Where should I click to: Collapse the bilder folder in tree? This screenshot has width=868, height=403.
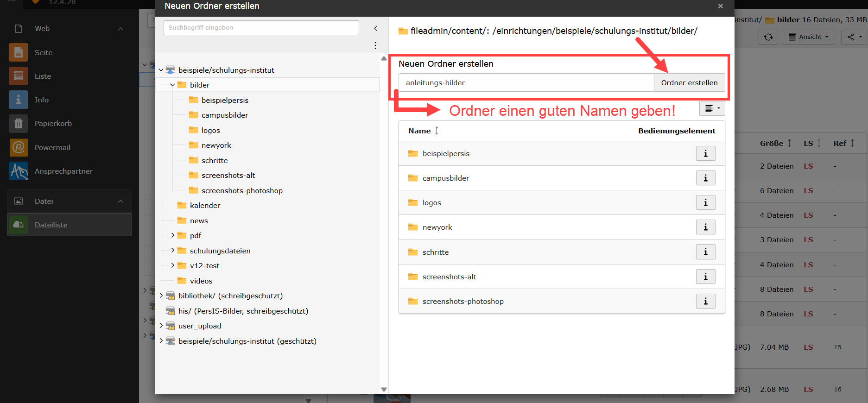tap(172, 85)
